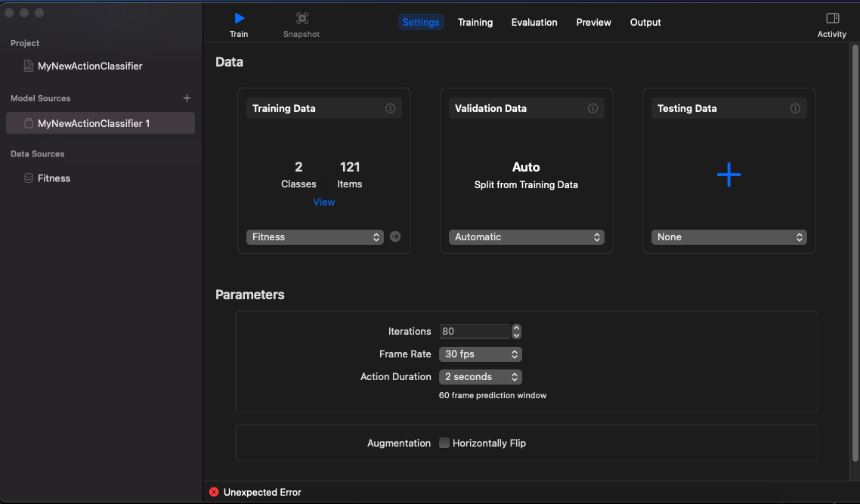Image resolution: width=860 pixels, height=504 pixels.
Task: Click the Snapshot icon in toolbar
Action: click(302, 18)
